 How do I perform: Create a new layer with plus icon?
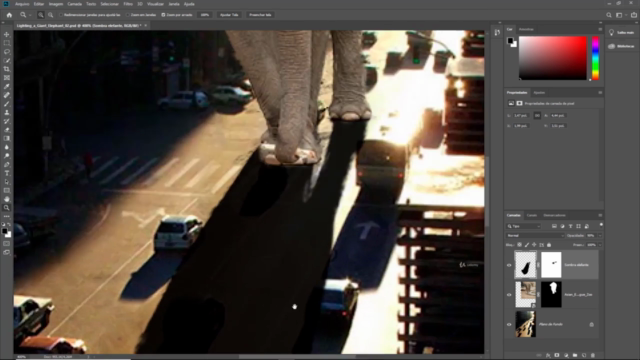coord(584,356)
